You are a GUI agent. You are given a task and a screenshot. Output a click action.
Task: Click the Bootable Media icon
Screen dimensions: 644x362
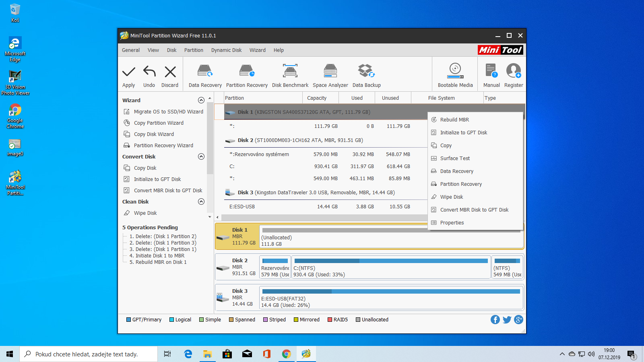(x=455, y=71)
